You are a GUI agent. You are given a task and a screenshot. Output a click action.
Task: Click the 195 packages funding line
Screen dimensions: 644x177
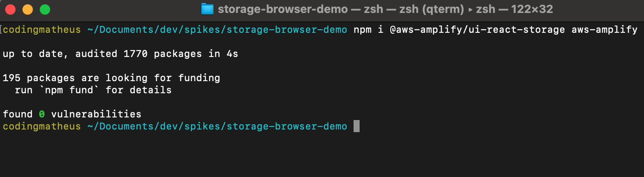112,78
